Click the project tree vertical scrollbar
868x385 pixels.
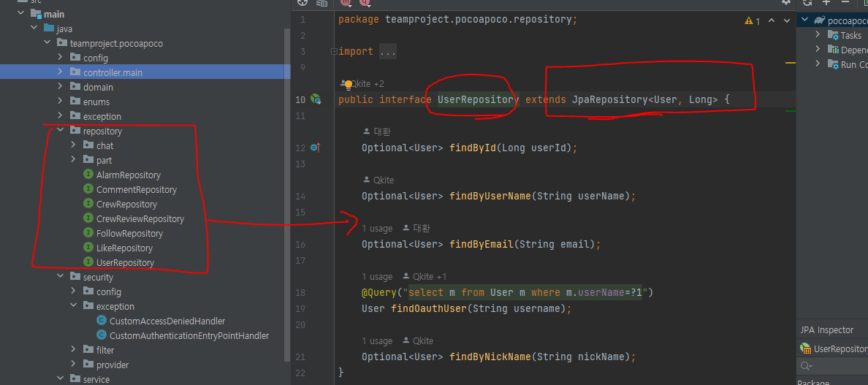(286, 194)
